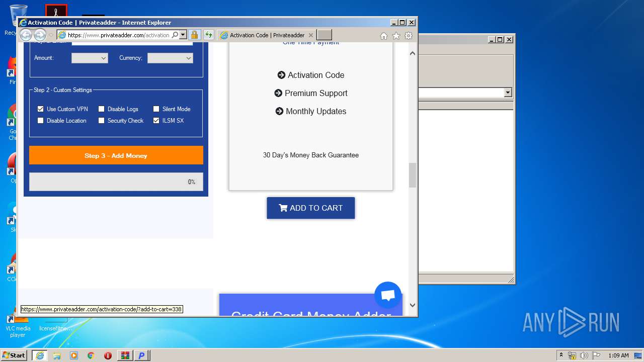Go to the IE Home page icon
This screenshot has width=644, height=362.
pos(384,36)
